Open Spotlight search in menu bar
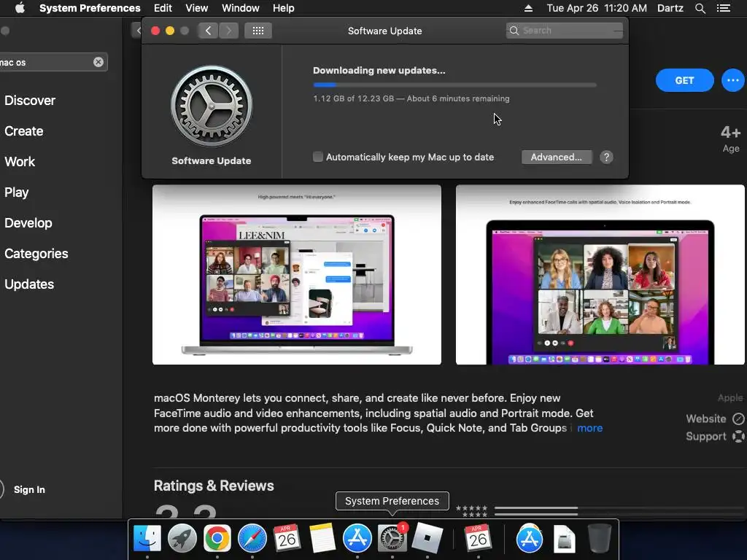Screen dimensions: 747x560 point(700,8)
